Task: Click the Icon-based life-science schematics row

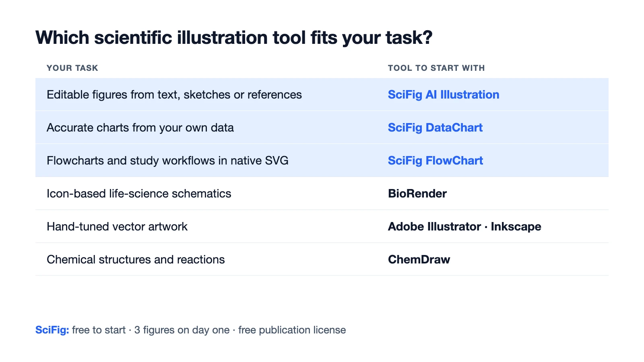Action: point(322,193)
